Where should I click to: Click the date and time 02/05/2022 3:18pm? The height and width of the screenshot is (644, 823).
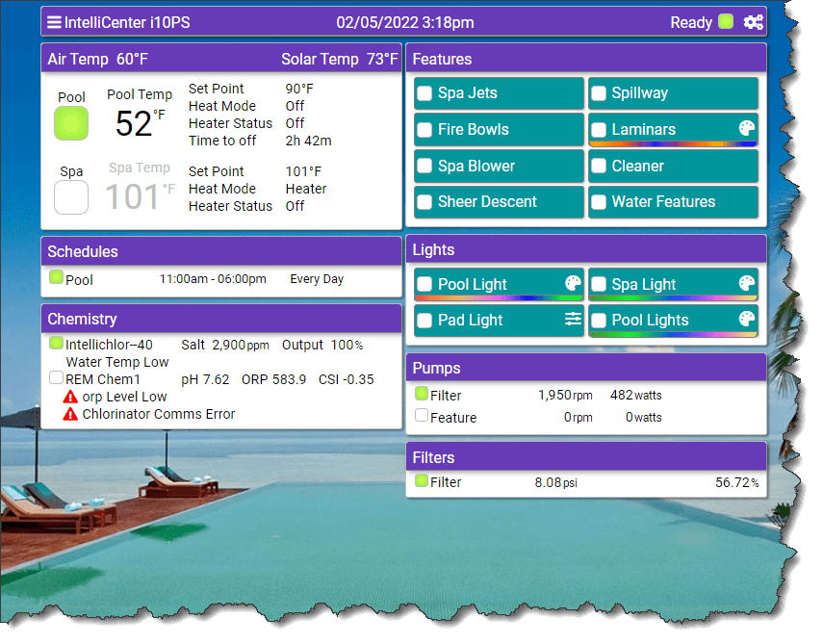(404, 22)
